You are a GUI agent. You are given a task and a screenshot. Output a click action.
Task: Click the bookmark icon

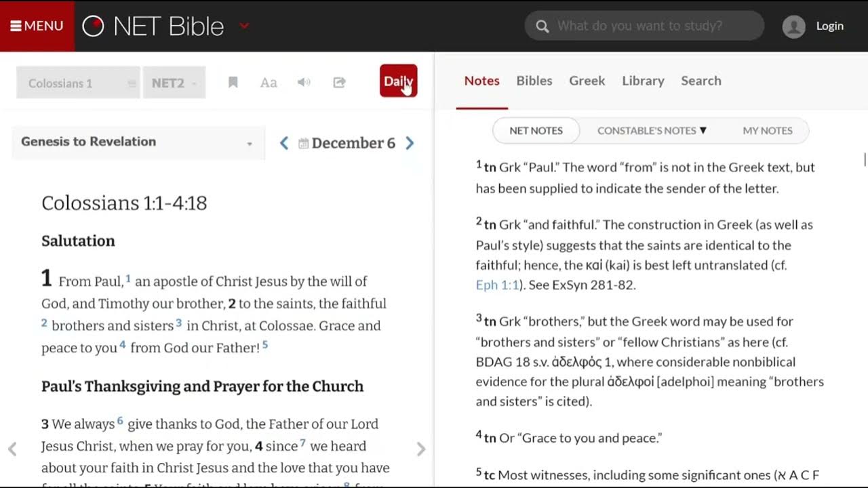pos(233,83)
